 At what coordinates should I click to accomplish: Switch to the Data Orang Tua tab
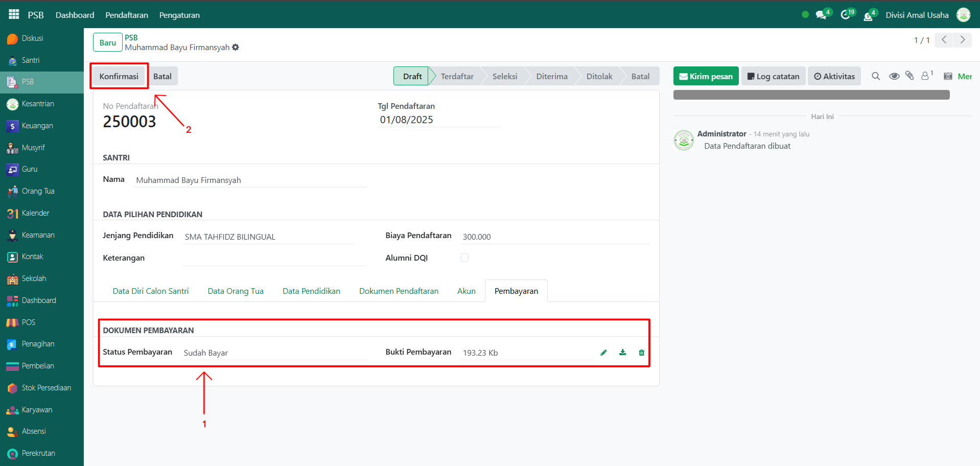(x=236, y=291)
